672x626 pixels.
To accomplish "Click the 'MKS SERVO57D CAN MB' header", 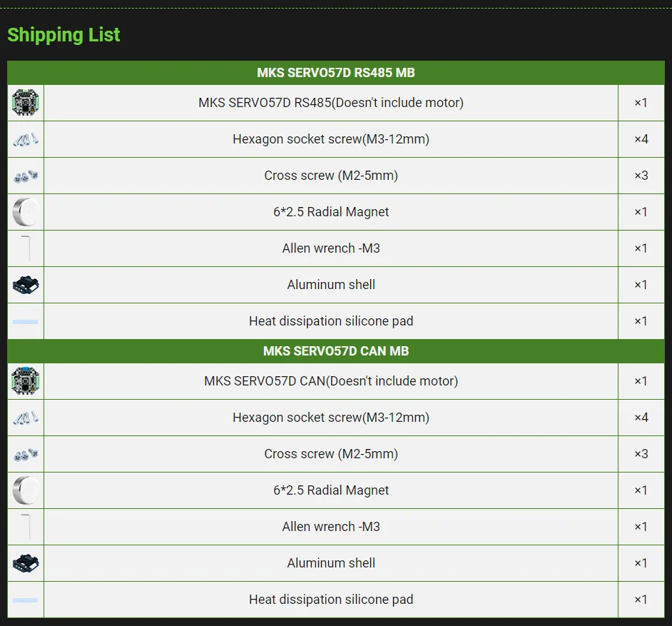I will pos(335,350).
